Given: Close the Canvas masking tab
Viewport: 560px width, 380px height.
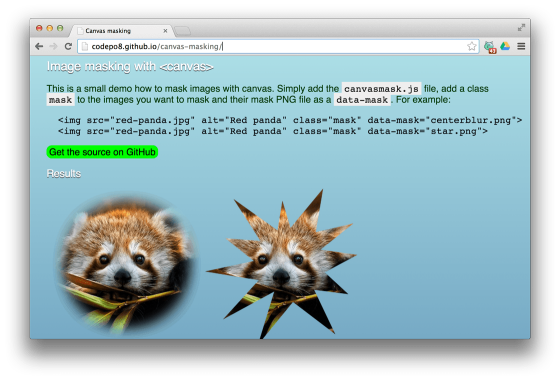Looking at the screenshot, I should (165, 31).
